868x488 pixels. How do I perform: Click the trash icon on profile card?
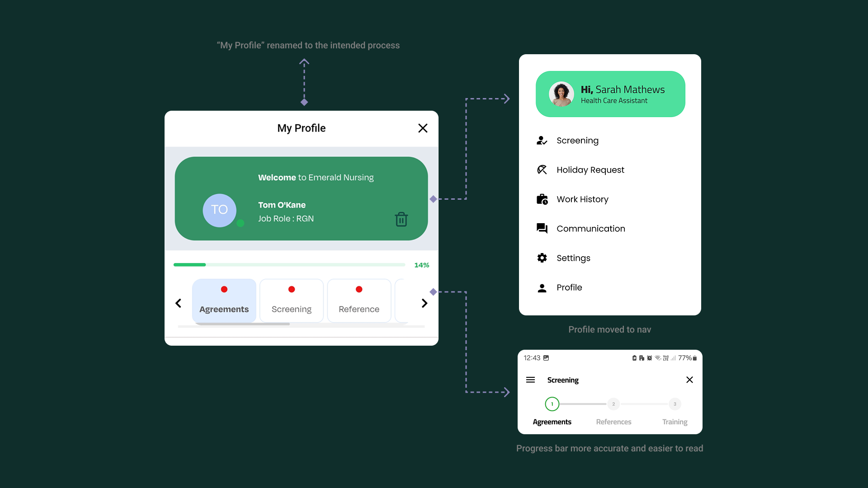tap(401, 219)
